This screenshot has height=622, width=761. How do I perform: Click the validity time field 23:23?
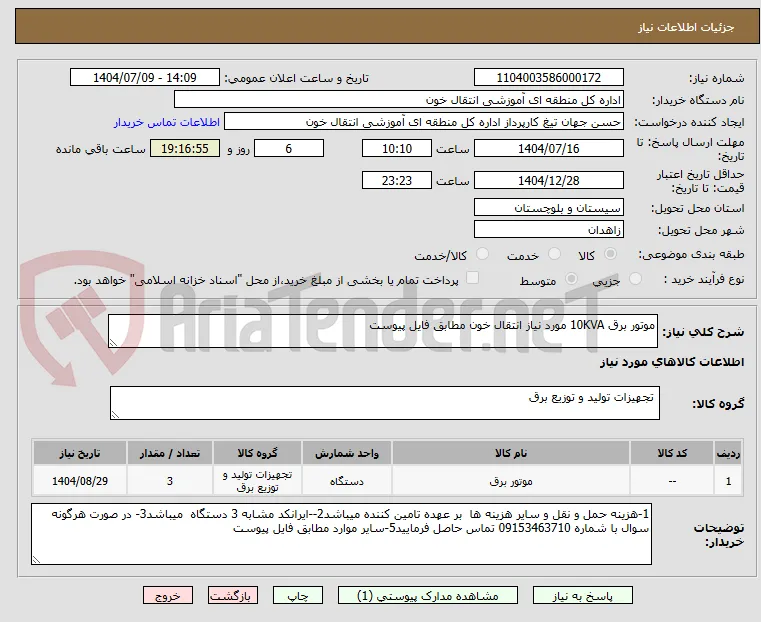tap(397, 180)
